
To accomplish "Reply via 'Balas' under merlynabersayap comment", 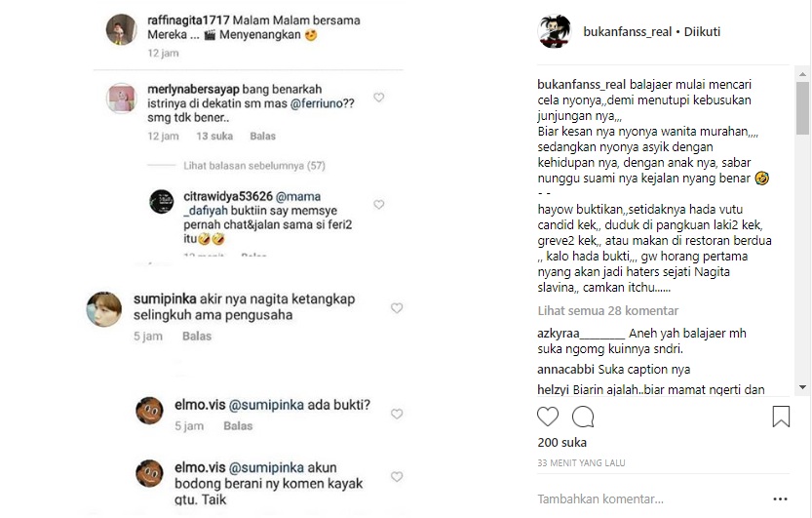I will [x=262, y=137].
